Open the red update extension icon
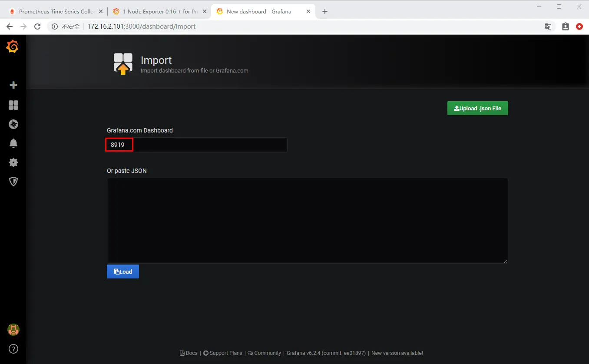Screen dimensions: 589x364 click(579, 26)
